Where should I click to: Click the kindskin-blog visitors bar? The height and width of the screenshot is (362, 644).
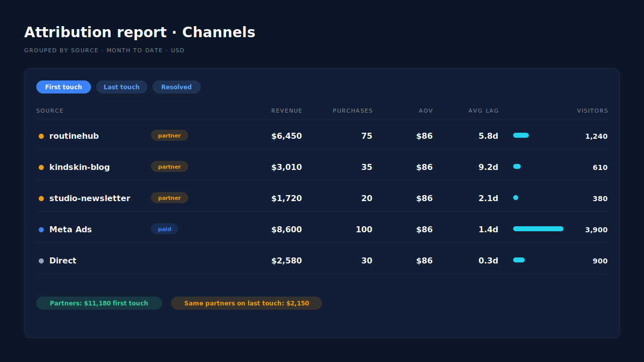pos(517,166)
